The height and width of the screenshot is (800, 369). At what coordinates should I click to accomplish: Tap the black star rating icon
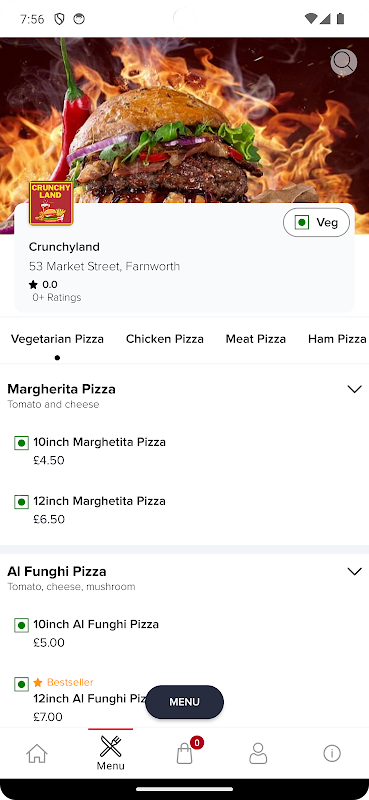[x=33, y=285]
